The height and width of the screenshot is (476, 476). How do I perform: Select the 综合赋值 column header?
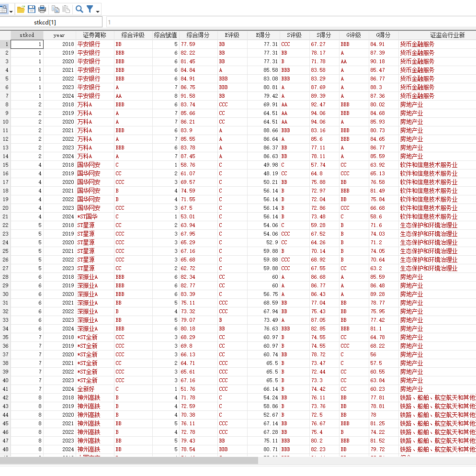pyautogui.click(x=165, y=35)
